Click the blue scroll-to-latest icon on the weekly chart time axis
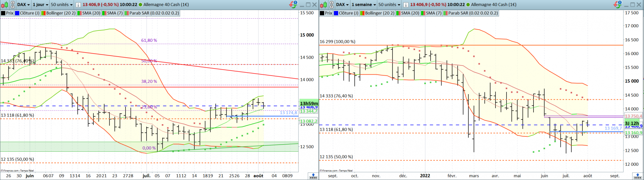The image size is (644, 180). pyautogui.click(x=638, y=176)
